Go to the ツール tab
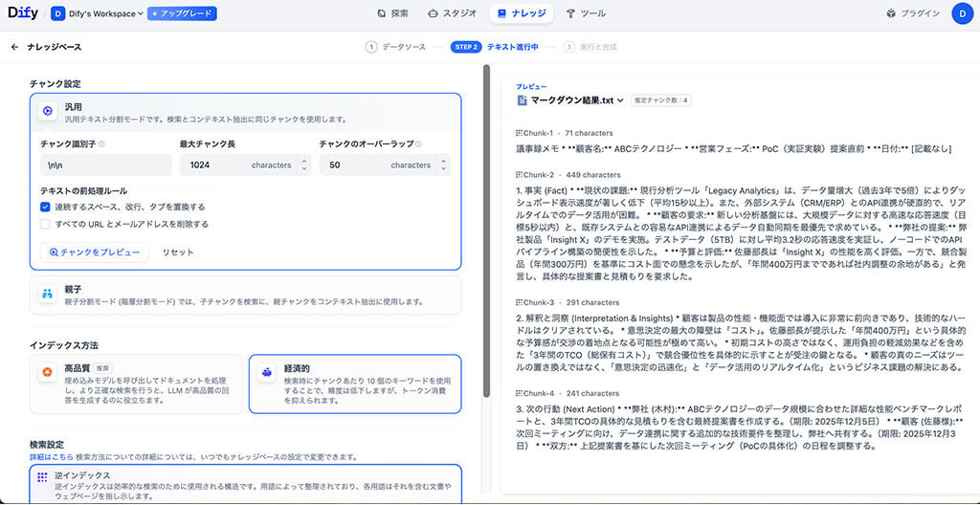The height and width of the screenshot is (505, 980). pyautogui.click(x=586, y=13)
